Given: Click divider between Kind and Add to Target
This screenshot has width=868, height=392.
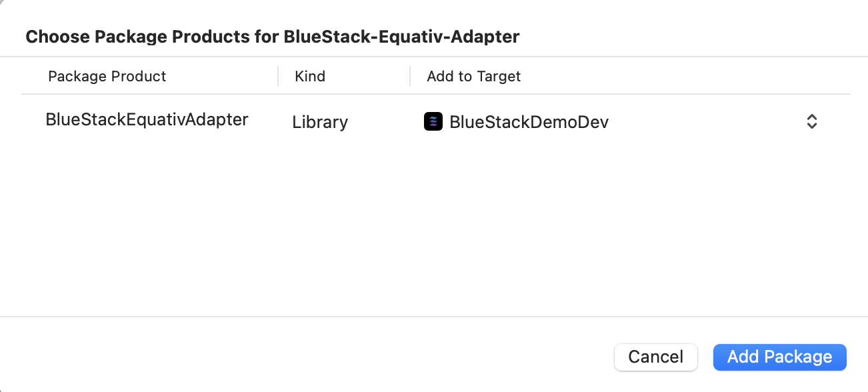Looking at the screenshot, I should tap(410, 76).
